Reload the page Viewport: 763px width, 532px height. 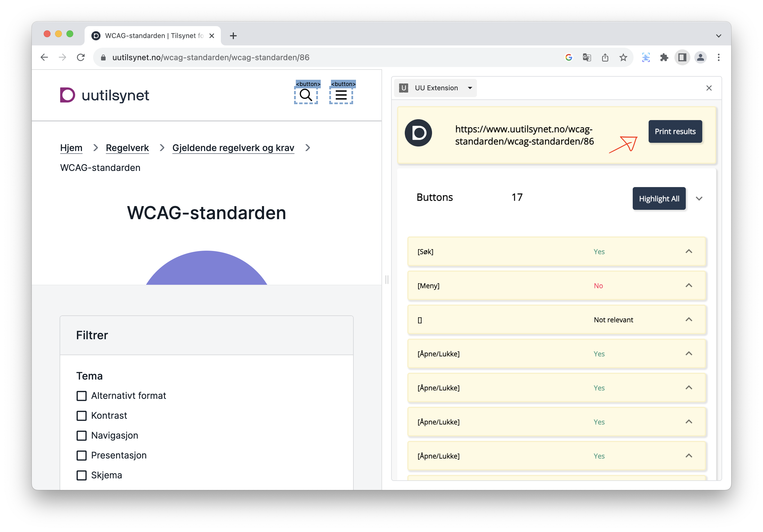pyautogui.click(x=81, y=57)
